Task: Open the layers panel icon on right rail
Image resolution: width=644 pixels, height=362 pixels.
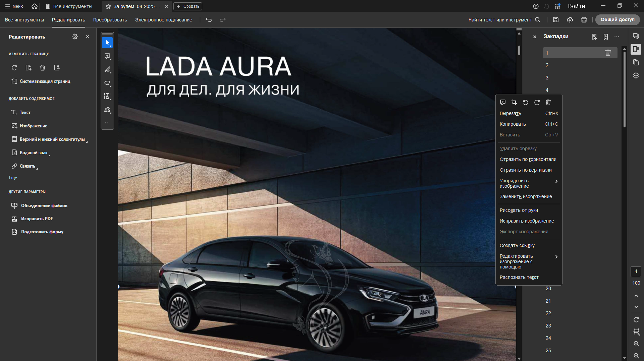Action: click(636, 76)
